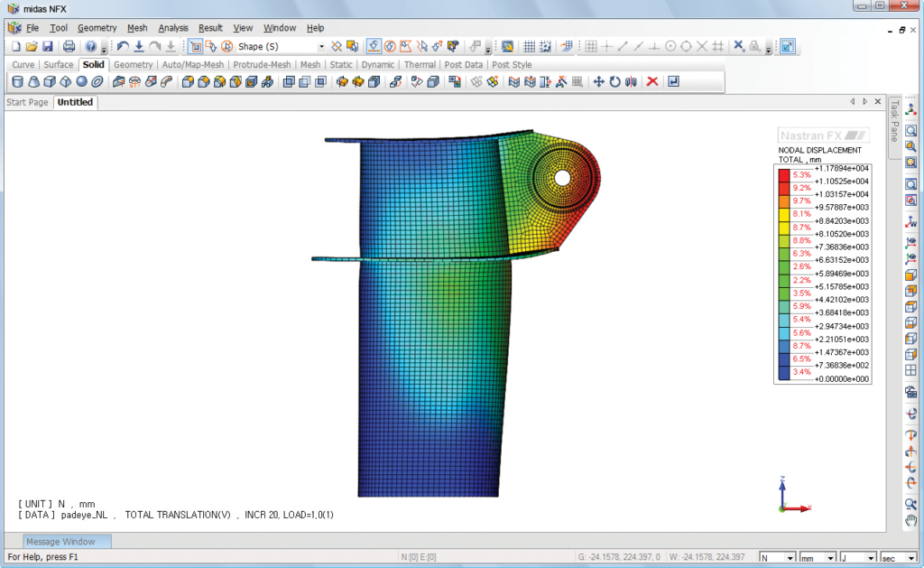Click the Rotate circular arrow icon
The image size is (924, 568).
pyautogui.click(x=614, y=82)
